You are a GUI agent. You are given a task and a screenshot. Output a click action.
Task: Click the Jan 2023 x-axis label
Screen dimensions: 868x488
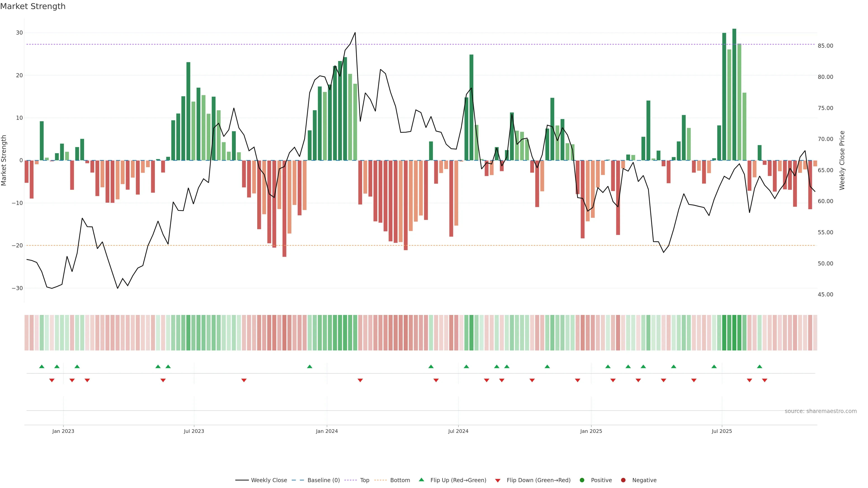pos(63,431)
